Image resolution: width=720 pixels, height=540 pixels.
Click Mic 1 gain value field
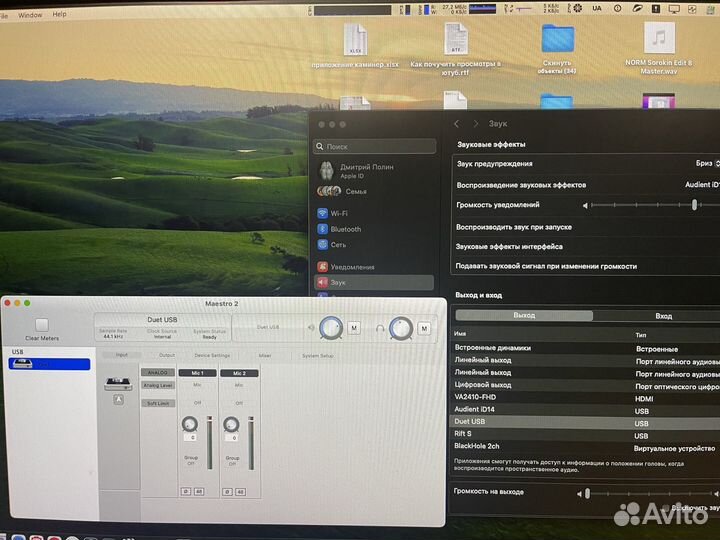point(190,438)
